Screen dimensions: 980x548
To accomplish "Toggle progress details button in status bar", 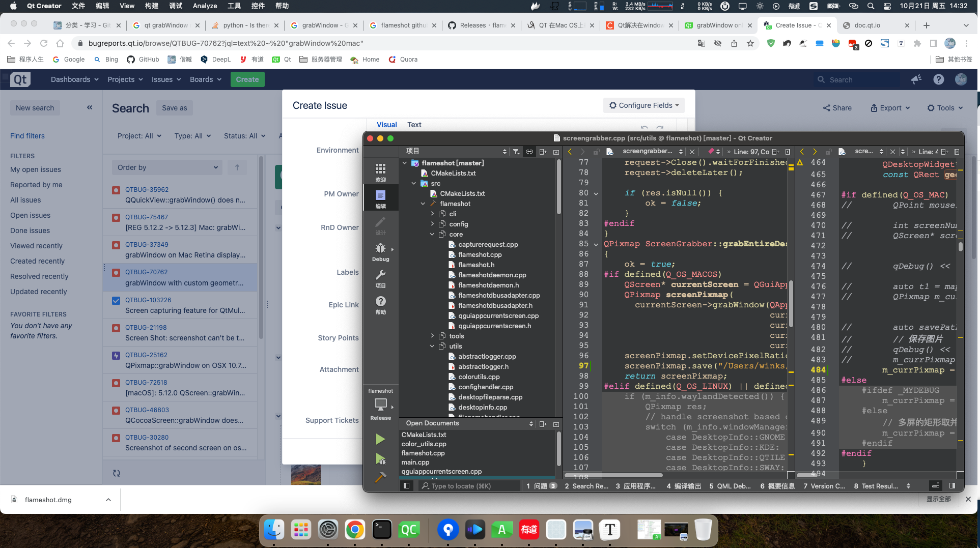I will click(935, 486).
